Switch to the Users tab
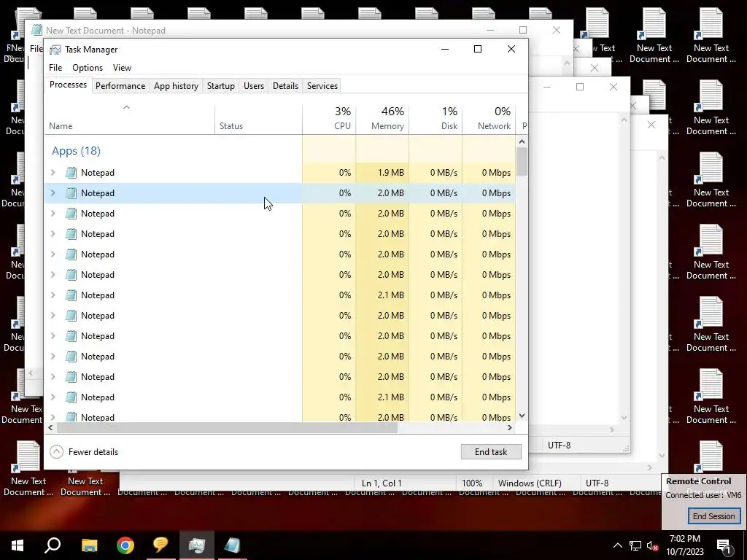This screenshot has width=747, height=560. (x=253, y=86)
